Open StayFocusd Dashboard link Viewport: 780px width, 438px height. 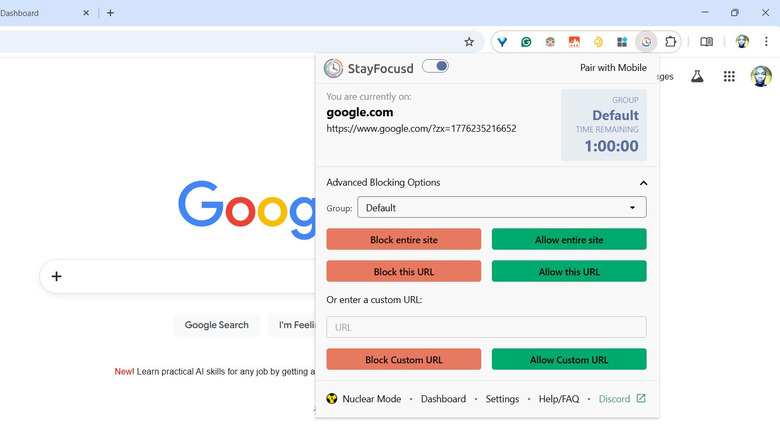pos(443,399)
